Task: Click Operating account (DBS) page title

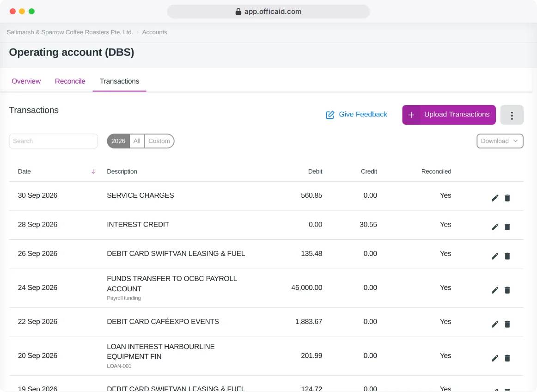Action: point(72,52)
